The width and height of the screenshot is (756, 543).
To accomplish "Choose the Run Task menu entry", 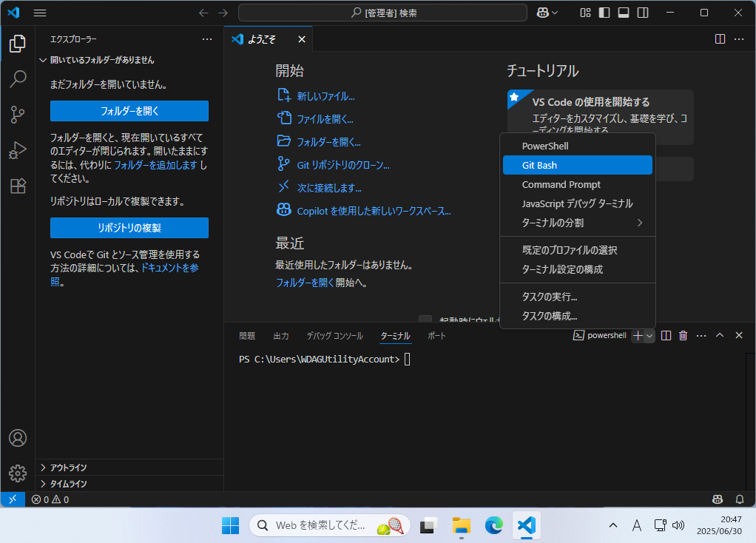I will [578, 297].
